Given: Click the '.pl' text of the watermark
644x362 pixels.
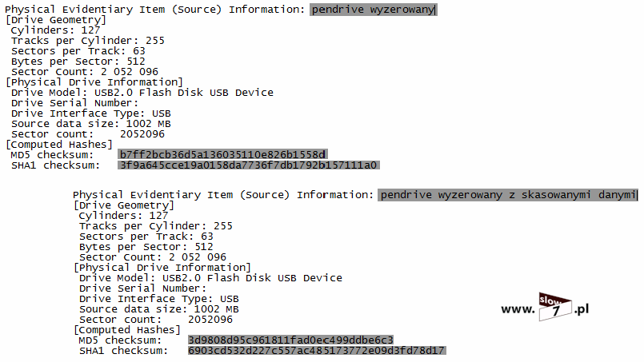Looking at the screenshot, I should tap(582, 308).
